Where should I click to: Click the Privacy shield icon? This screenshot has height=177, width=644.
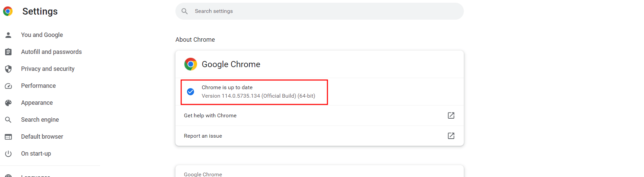point(8,69)
